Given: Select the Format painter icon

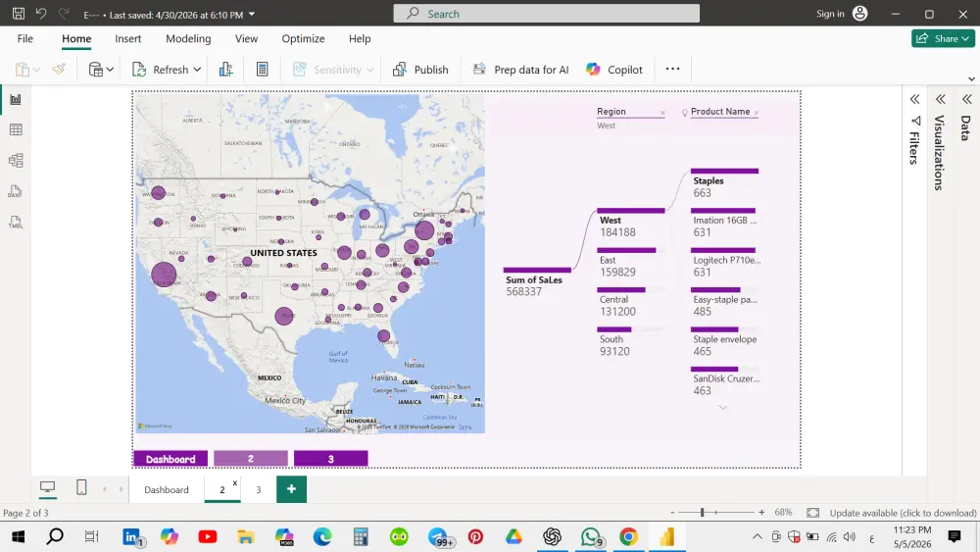Looking at the screenshot, I should (59, 70).
